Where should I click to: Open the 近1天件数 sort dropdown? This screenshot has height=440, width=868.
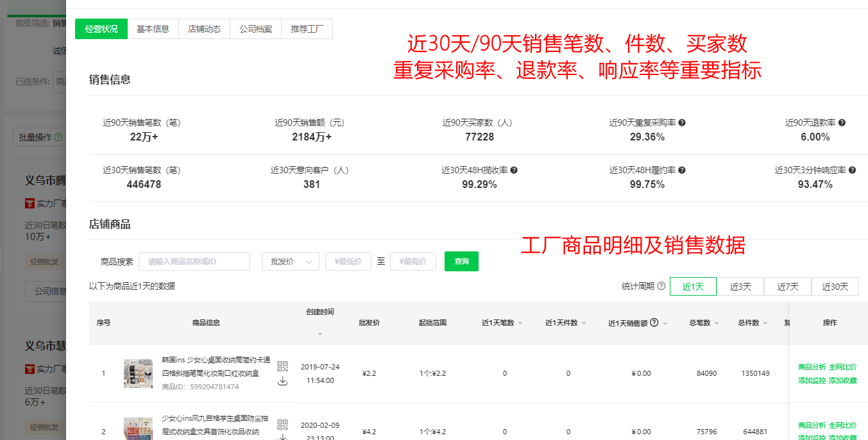(584, 322)
